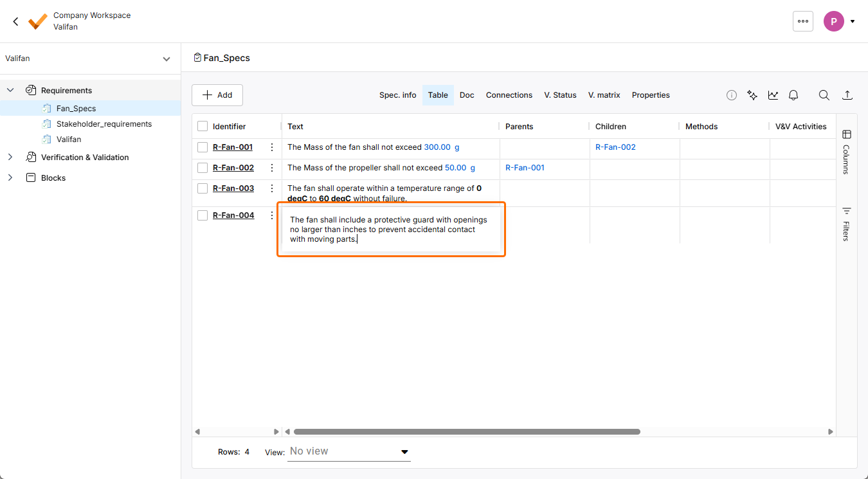Image resolution: width=868 pixels, height=479 pixels.
Task: Open the Filters side panel
Action: coord(847,224)
